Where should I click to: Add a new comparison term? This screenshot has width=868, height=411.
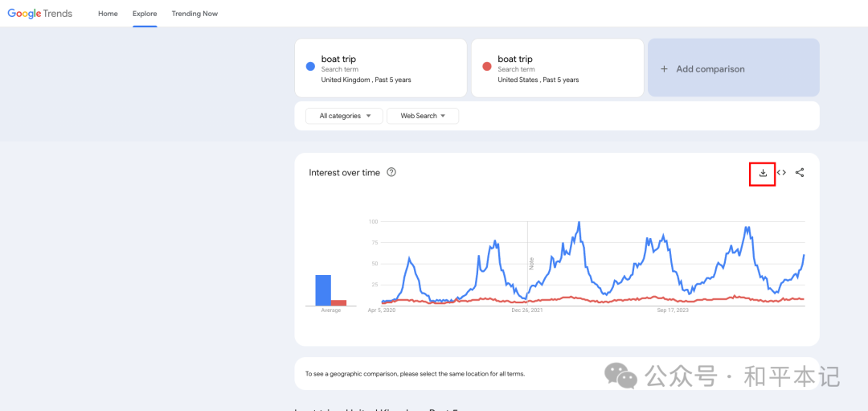pos(734,68)
